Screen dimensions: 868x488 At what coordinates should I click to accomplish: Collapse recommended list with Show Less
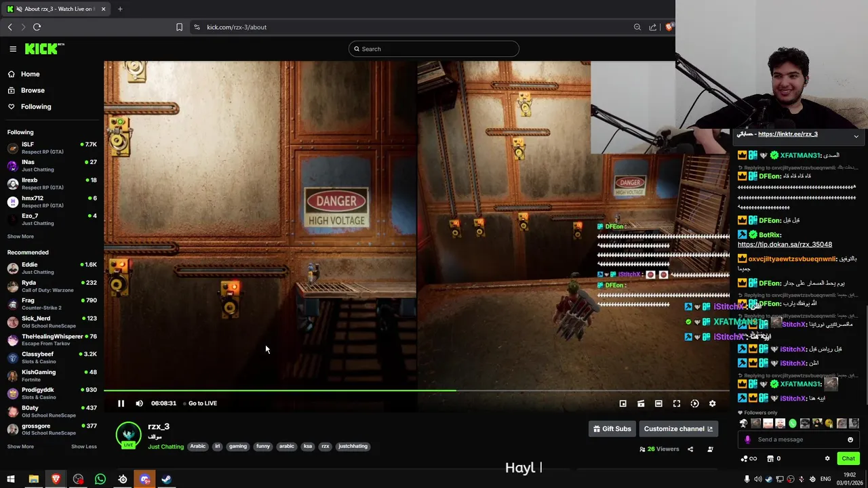[x=84, y=447]
